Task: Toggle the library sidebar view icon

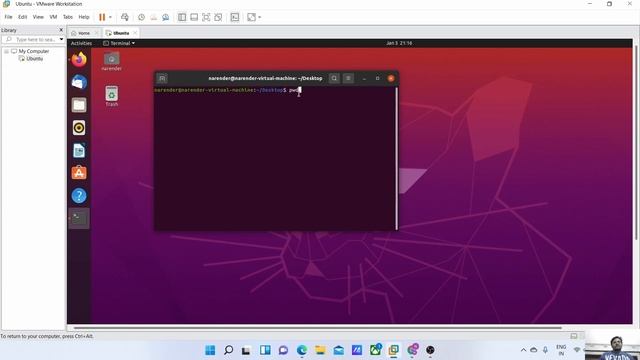Action: 182,17
